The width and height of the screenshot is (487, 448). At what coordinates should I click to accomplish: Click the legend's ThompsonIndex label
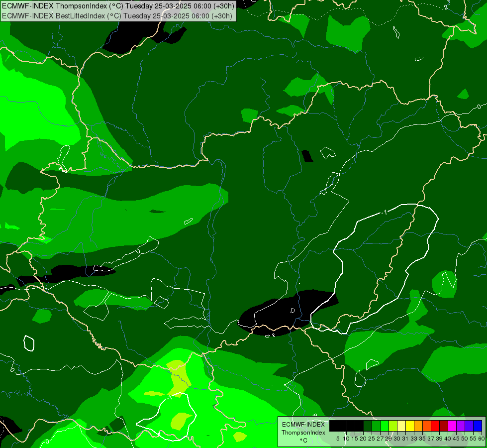[303, 433]
